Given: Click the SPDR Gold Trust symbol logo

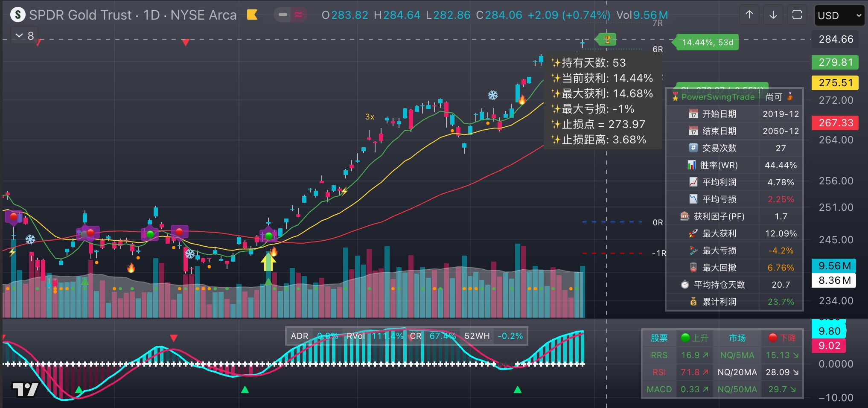Looking at the screenshot, I should pyautogui.click(x=17, y=15).
